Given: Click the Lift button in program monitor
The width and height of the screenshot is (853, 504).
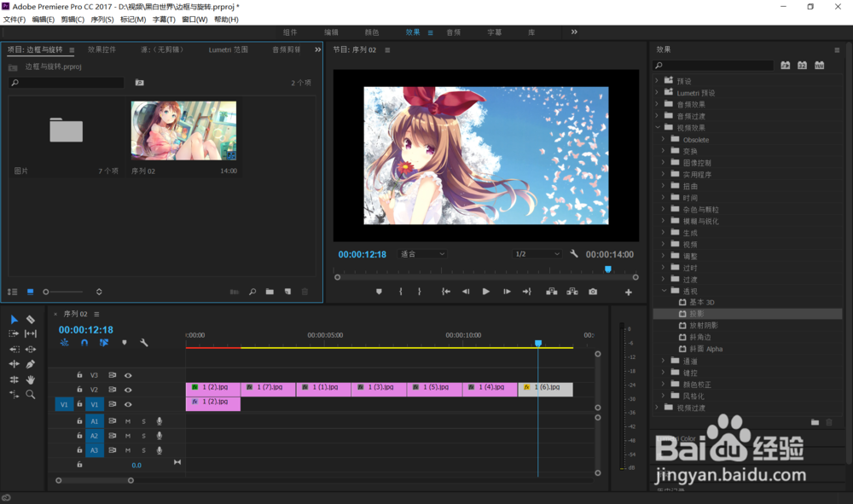Looking at the screenshot, I should pyautogui.click(x=552, y=292).
